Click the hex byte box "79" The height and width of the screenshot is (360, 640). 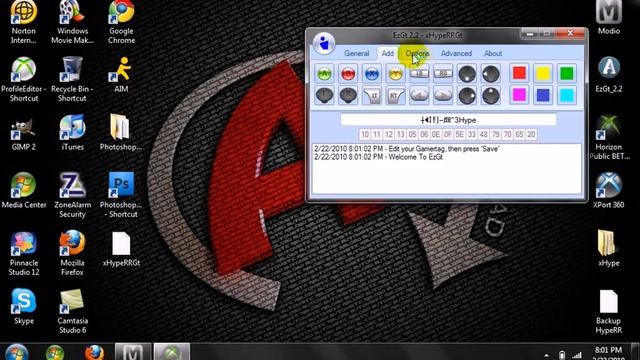point(496,134)
